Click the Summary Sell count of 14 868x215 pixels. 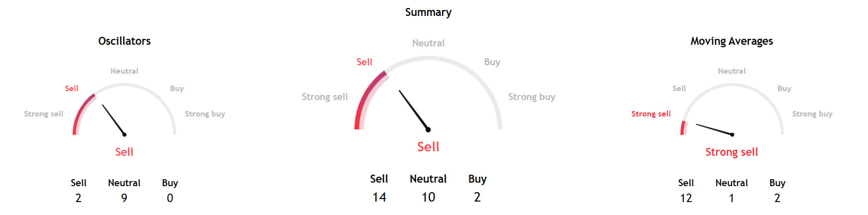click(x=379, y=198)
